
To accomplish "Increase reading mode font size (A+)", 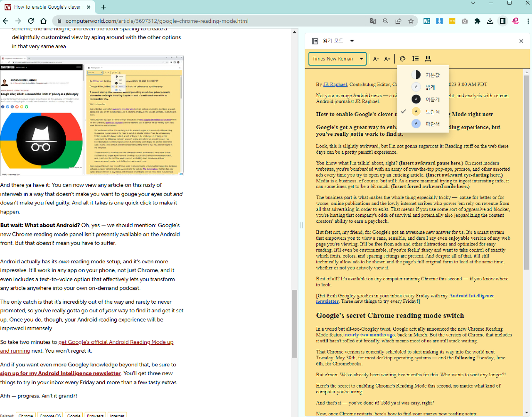I will click(387, 59).
